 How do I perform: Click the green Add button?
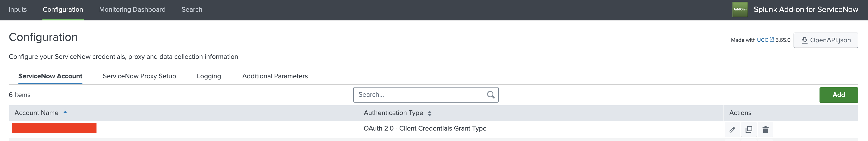839,95
